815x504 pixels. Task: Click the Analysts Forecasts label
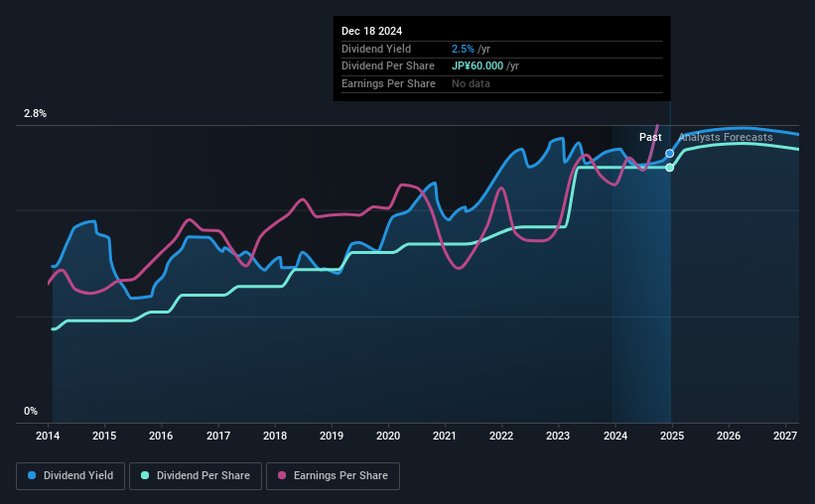[x=726, y=137]
